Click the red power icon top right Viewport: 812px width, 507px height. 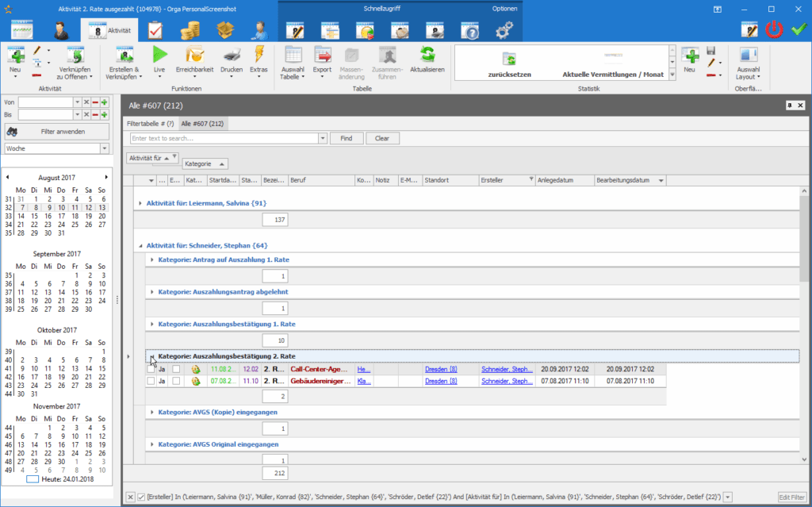(x=774, y=29)
